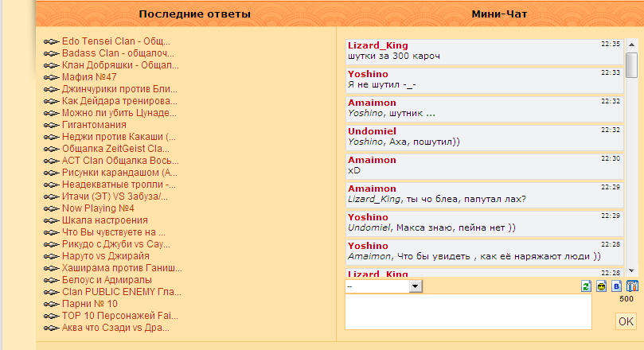The width and height of the screenshot is (644, 350).
Task: Open the Белоус и Адмиралы thread
Action: pyautogui.click(x=107, y=280)
